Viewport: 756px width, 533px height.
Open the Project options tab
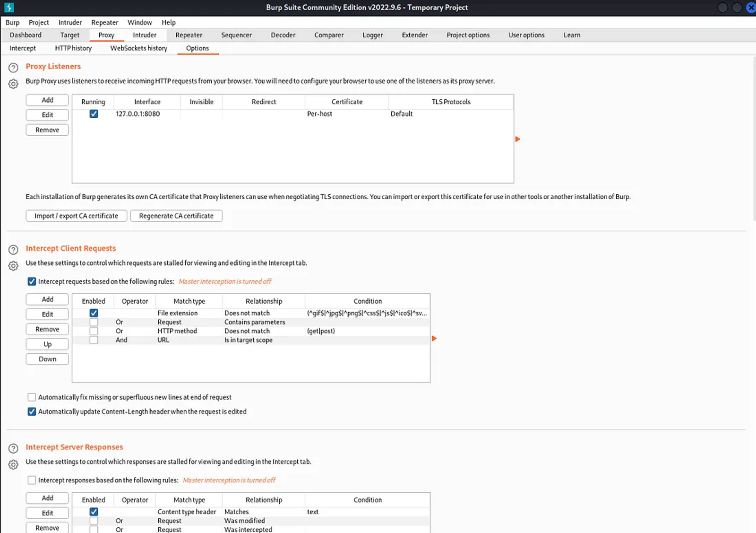click(x=468, y=35)
